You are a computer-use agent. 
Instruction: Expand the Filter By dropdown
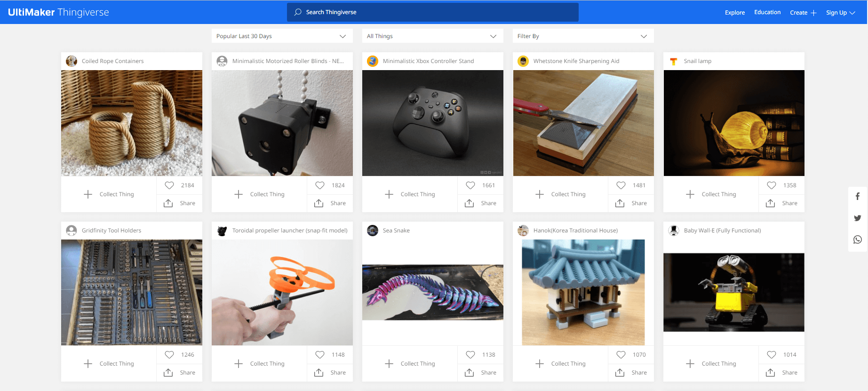click(583, 36)
